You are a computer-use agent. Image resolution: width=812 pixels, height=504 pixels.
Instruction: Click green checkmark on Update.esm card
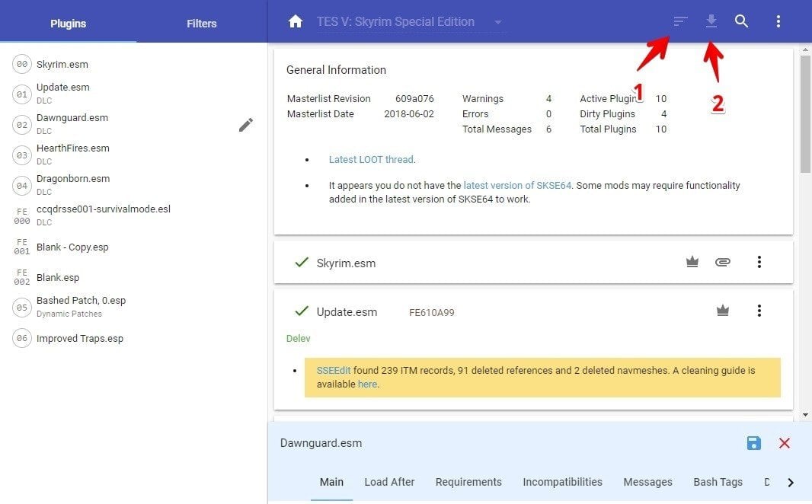(x=302, y=311)
